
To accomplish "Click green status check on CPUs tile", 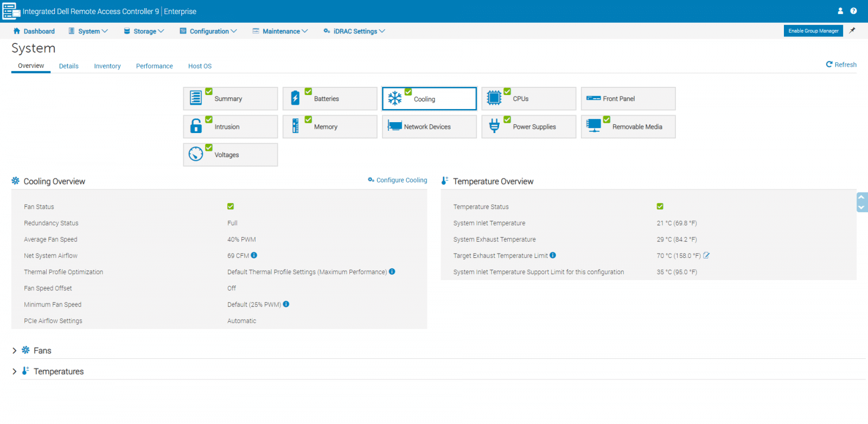I will click(507, 91).
